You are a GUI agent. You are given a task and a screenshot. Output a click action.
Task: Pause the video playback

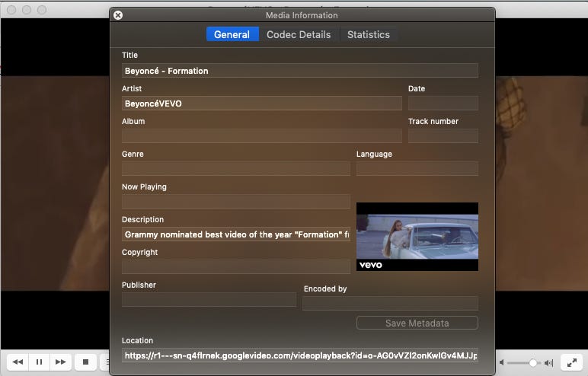point(39,362)
